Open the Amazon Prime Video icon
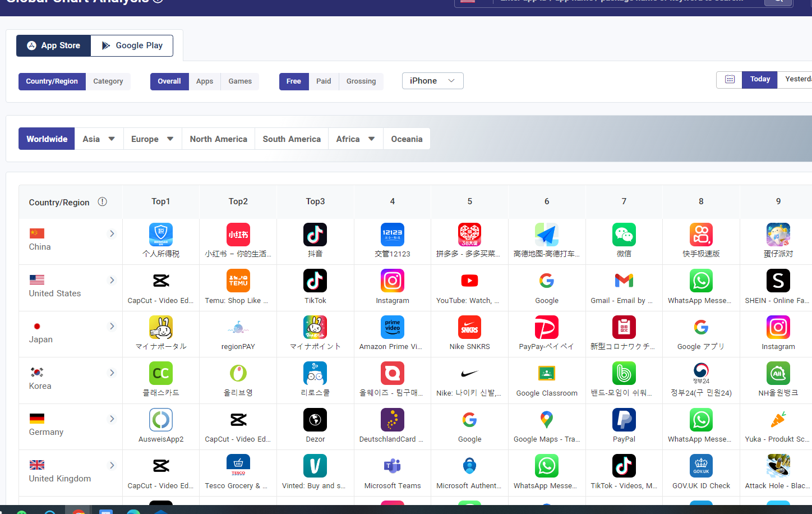This screenshot has height=514, width=812. [393, 327]
